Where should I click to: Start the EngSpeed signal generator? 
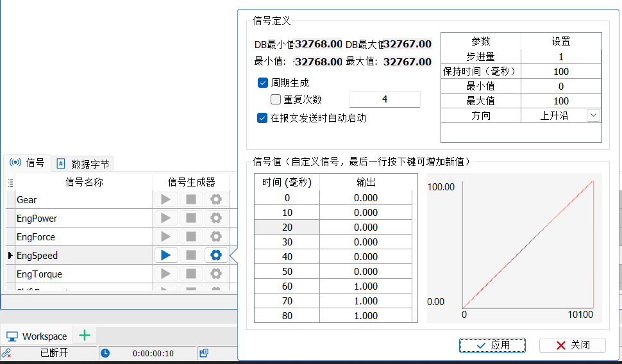point(166,255)
